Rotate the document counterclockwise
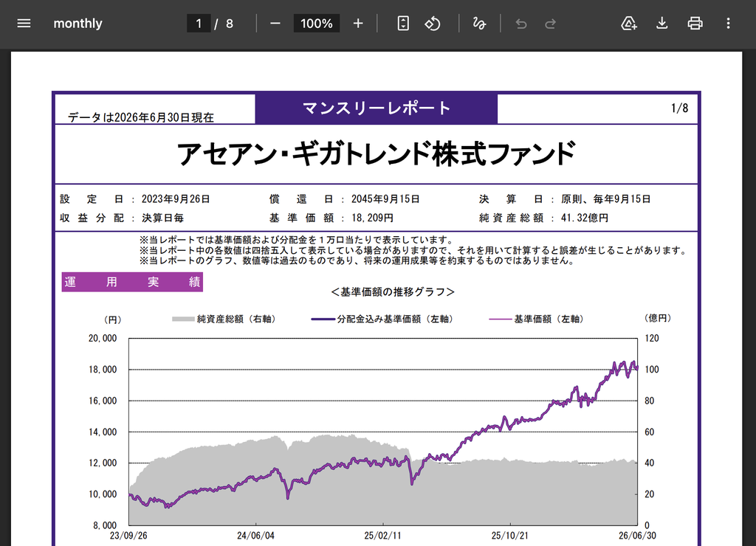 click(433, 23)
